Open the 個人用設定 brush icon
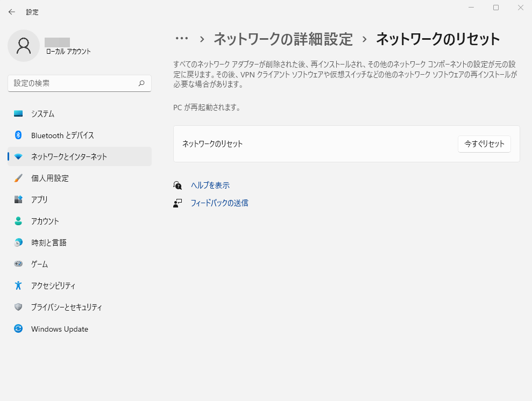 (x=18, y=178)
